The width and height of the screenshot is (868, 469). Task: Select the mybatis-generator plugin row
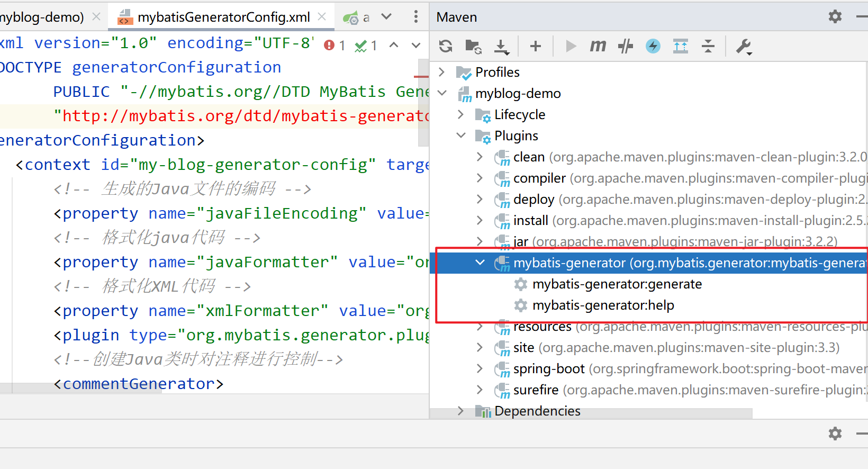point(649,263)
